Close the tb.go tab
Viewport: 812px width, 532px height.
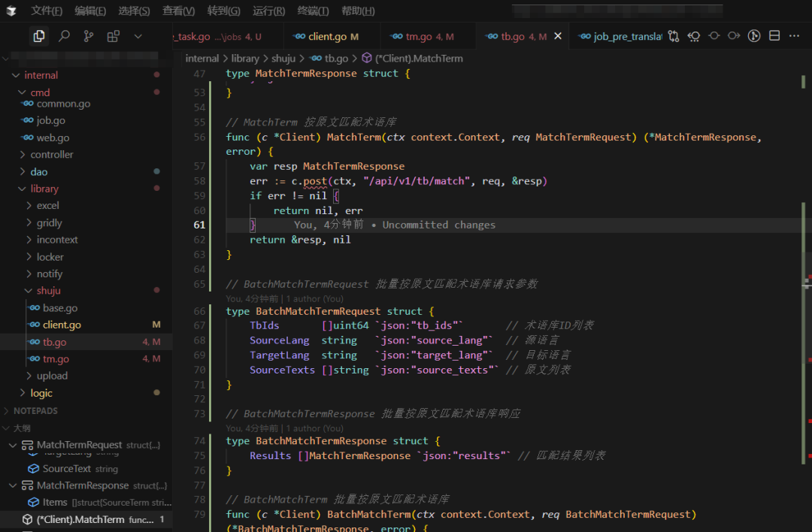point(557,36)
